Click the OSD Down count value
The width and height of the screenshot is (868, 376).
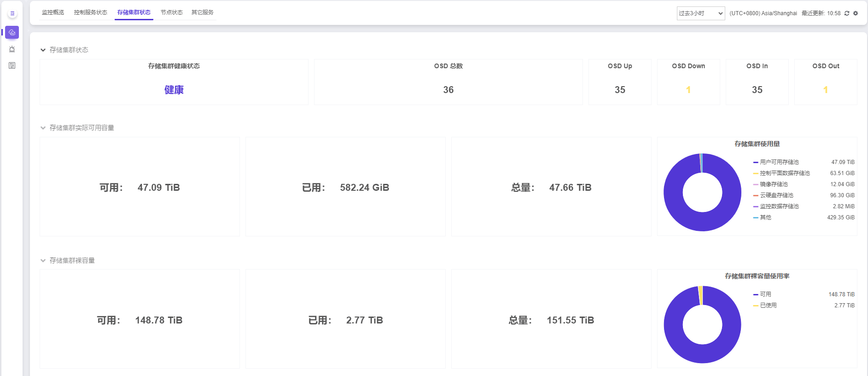point(688,90)
